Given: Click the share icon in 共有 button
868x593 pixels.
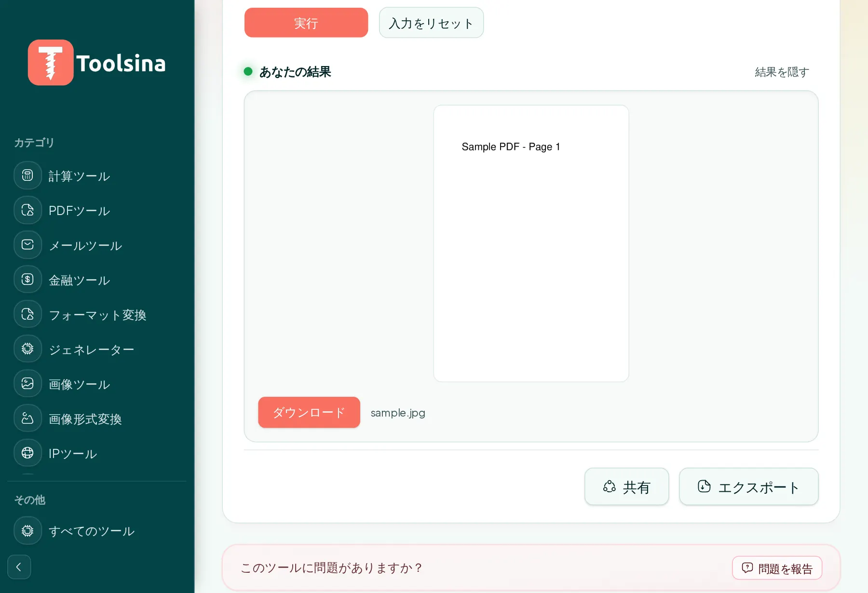Looking at the screenshot, I should [609, 486].
